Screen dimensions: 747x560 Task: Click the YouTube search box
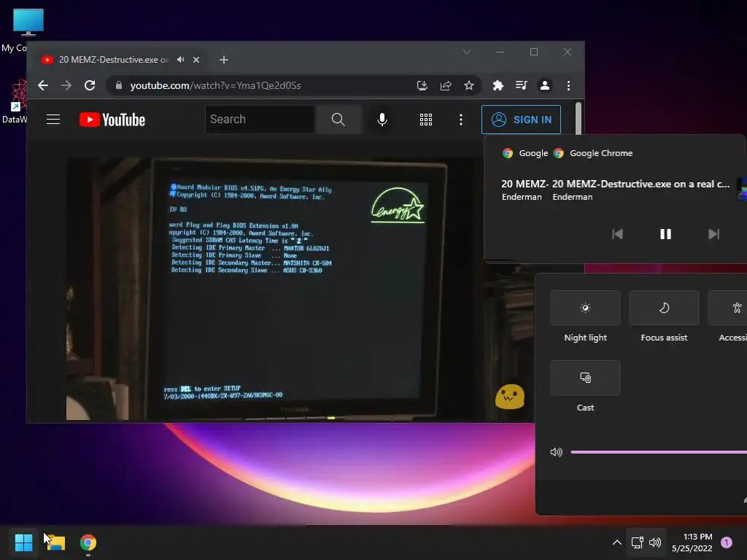(x=260, y=120)
